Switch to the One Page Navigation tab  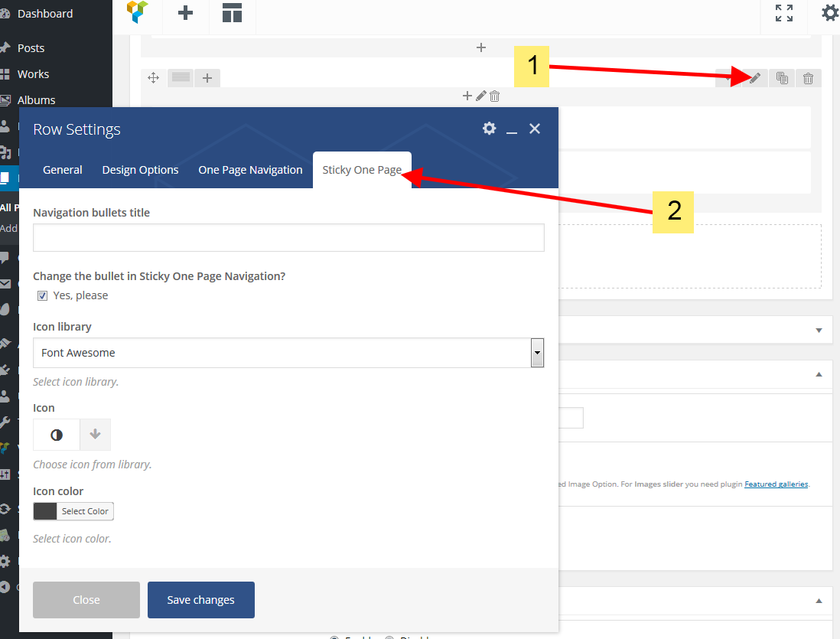(x=250, y=170)
